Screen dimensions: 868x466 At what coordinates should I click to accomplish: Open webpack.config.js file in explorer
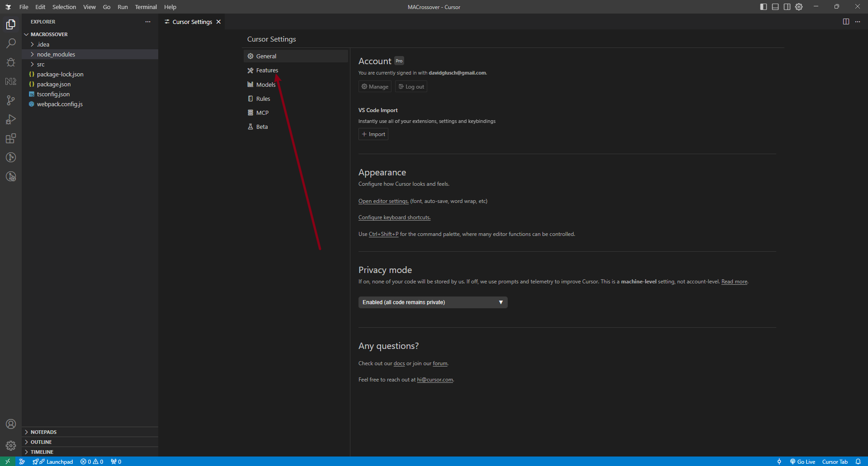tap(60, 104)
